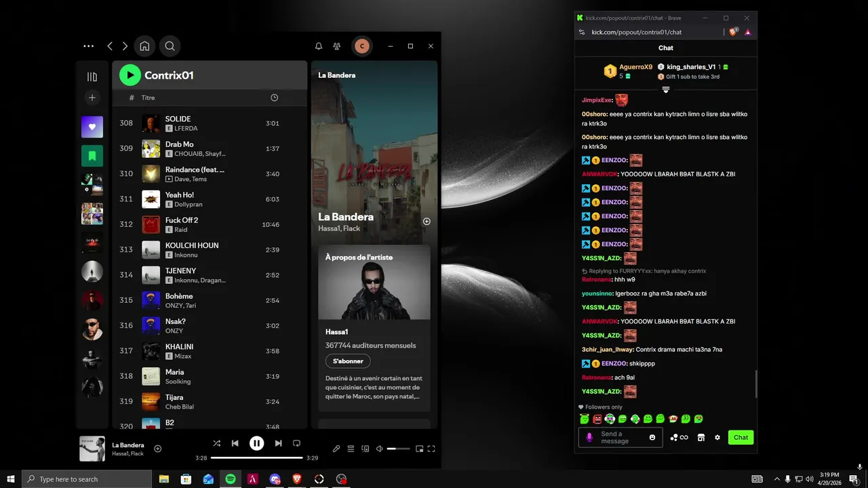Screen dimensions: 868x488
Task: Open the green bookmark episodes item
Action: click(x=92, y=156)
